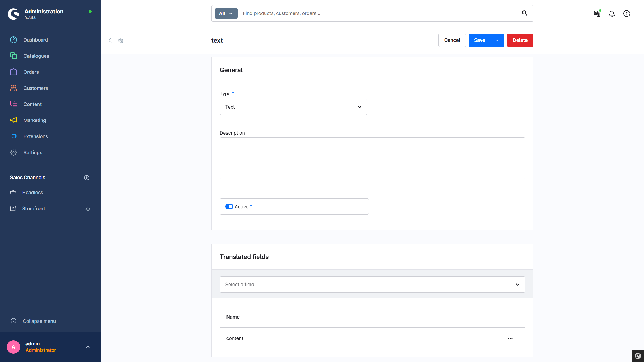Open the Select a field dropdown
Viewport: 644px width, 362px height.
click(372, 284)
